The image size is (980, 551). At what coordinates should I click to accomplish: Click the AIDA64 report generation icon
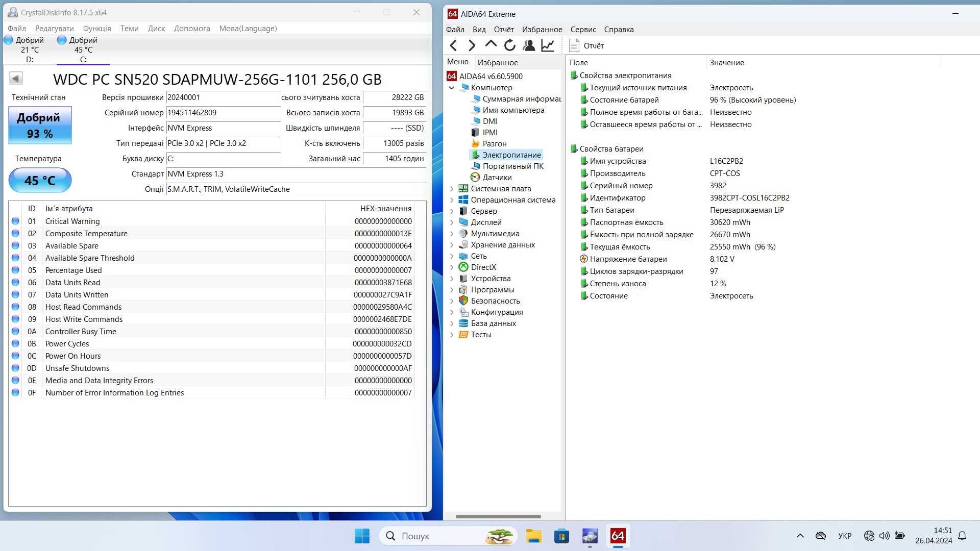pyautogui.click(x=575, y=45)
